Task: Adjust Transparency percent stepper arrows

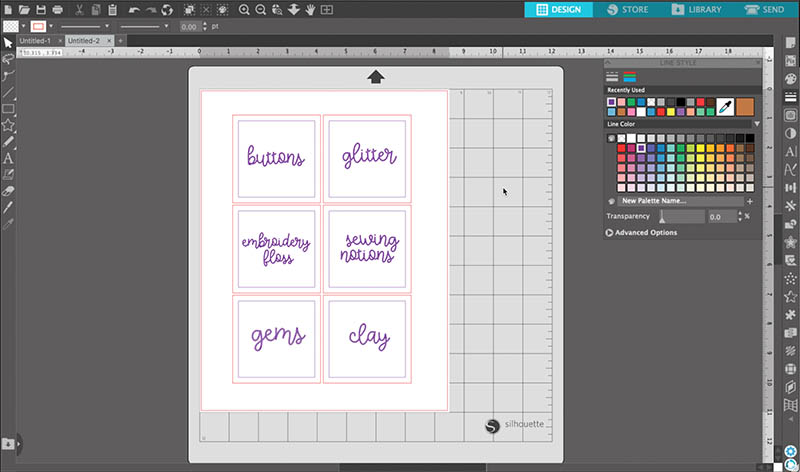Action: click(x=740, y=216)
